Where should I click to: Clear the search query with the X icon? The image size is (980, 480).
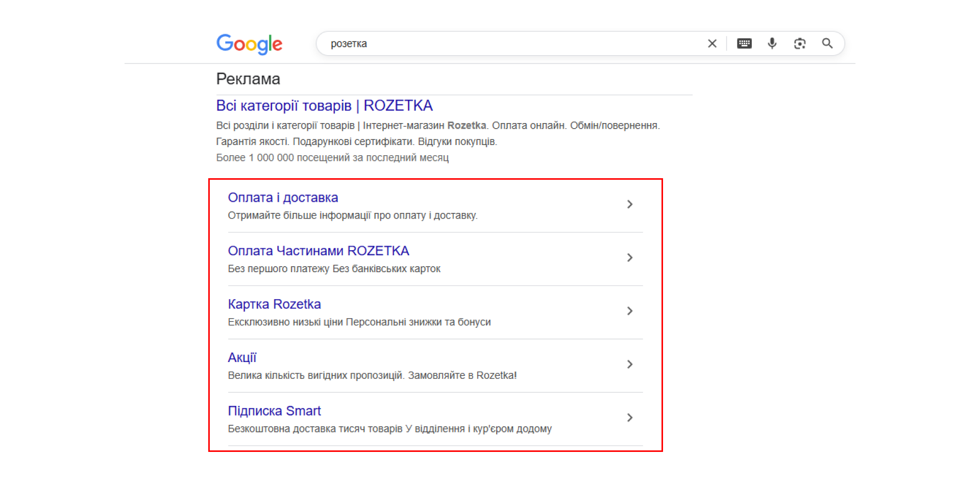coord(712,44)
